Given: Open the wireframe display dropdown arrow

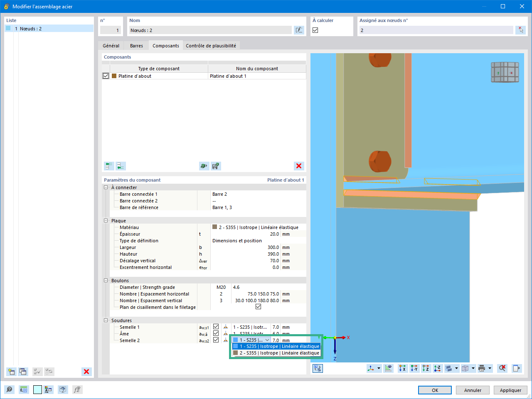Looking at the screenshot, I should pyautogui.click(x=473, y=368).
